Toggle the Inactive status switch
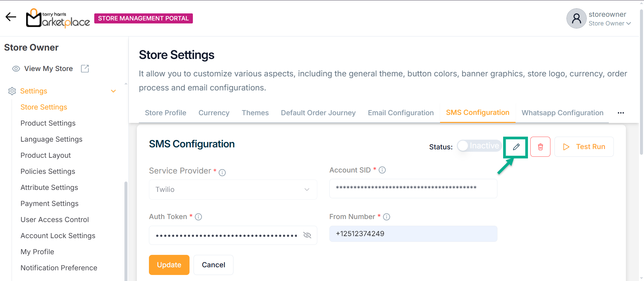Screen dimensions: 644x281 click(x=479, y=146)
